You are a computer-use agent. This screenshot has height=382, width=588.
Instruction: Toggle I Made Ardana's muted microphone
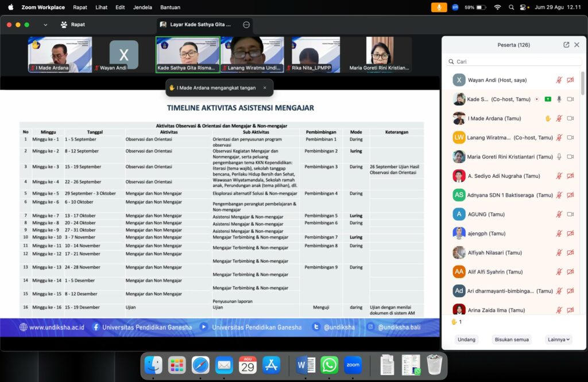click(x=559, y=118)
